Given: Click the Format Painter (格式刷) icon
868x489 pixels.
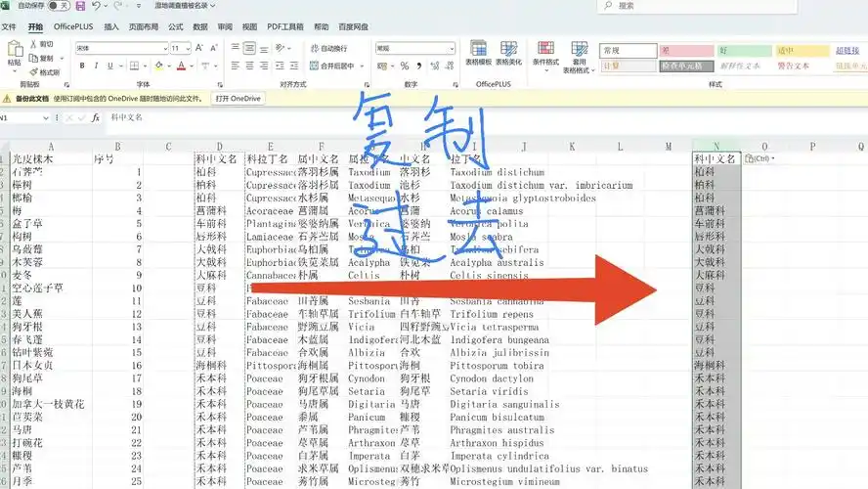Looking at the screenshot, I should click(33, 72).
